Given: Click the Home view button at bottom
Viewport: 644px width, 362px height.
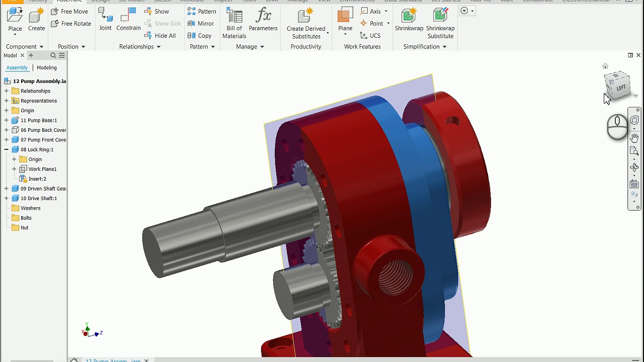Looking at the screenshot, I should coord(74,360).
